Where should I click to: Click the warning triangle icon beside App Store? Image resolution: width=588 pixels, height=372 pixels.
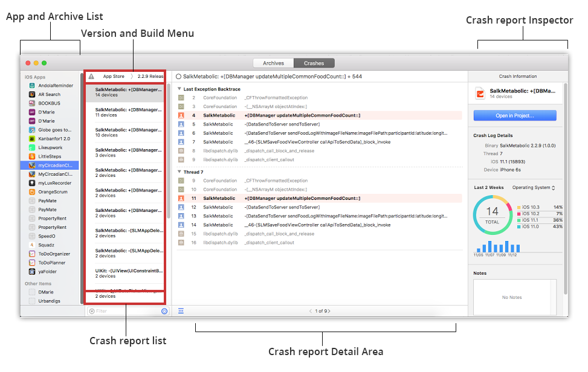[x=91, y=77]
